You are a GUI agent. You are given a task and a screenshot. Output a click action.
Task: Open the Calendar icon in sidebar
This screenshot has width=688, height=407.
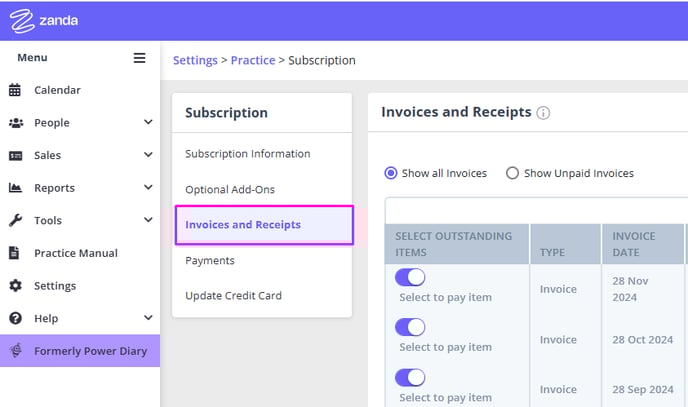tap(15, 90)
